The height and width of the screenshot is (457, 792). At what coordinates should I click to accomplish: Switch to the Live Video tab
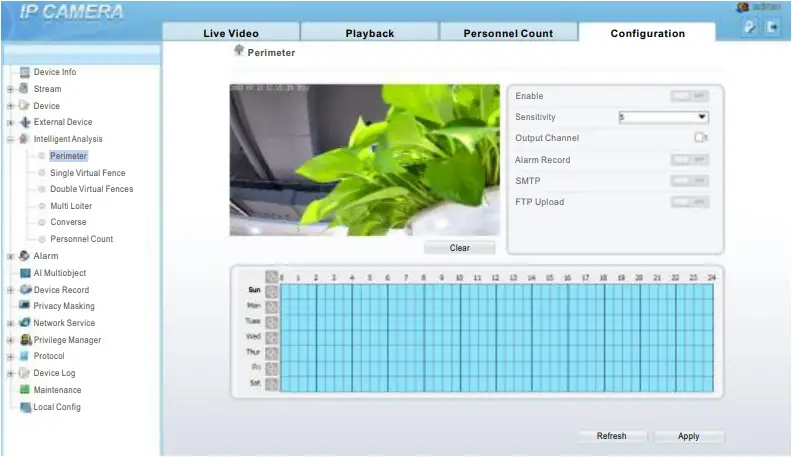(231, 32)
